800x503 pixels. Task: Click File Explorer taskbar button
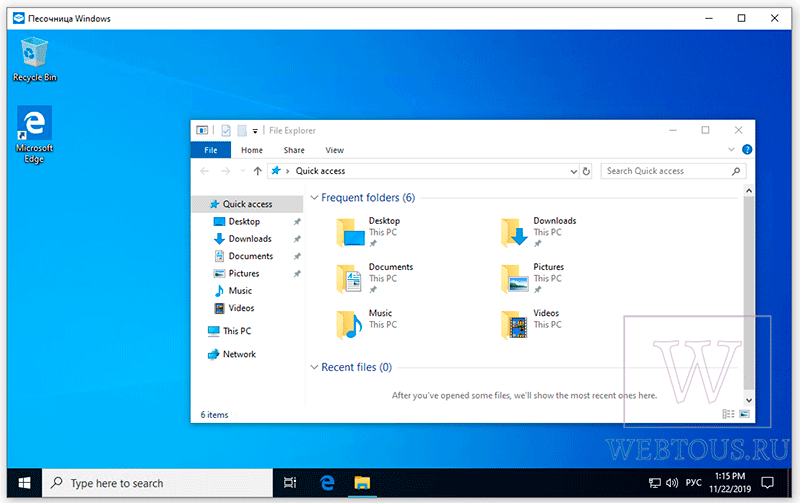tap(362, 483)
